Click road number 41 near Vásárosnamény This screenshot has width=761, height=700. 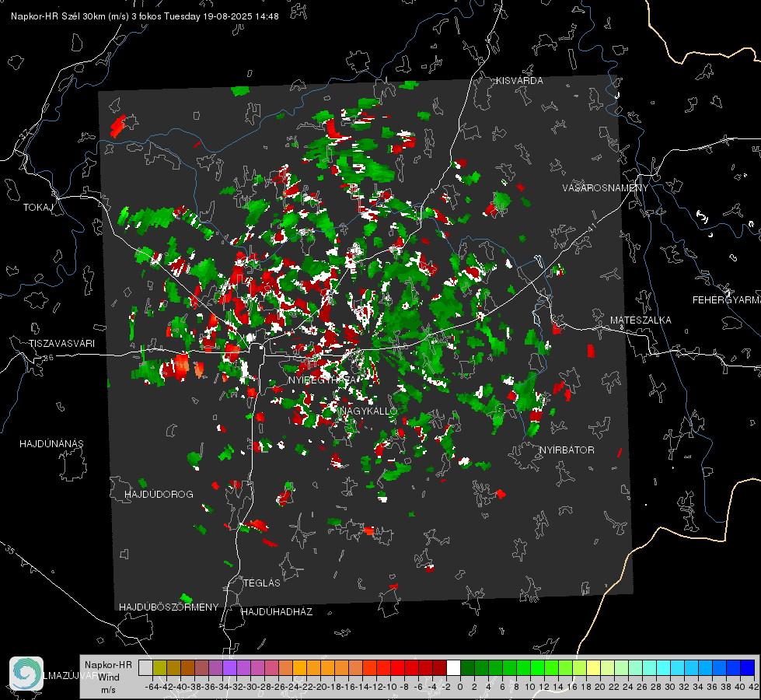[592, 227]
